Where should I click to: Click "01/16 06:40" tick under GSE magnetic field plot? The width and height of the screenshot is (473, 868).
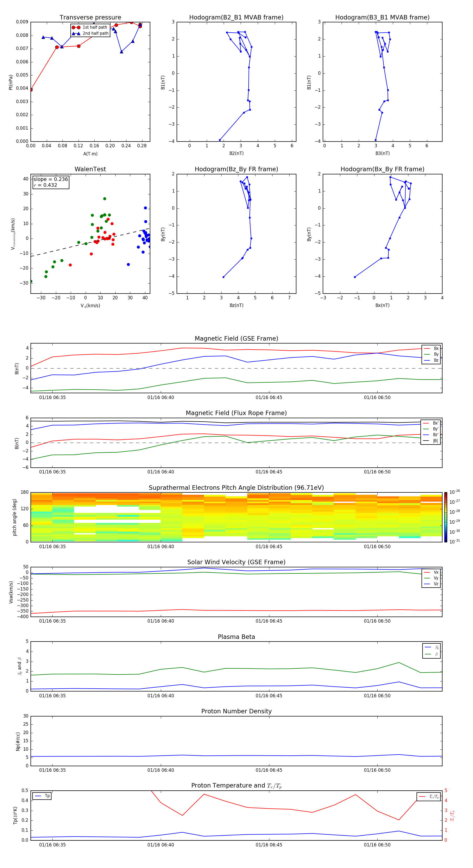tap(161, 398)
